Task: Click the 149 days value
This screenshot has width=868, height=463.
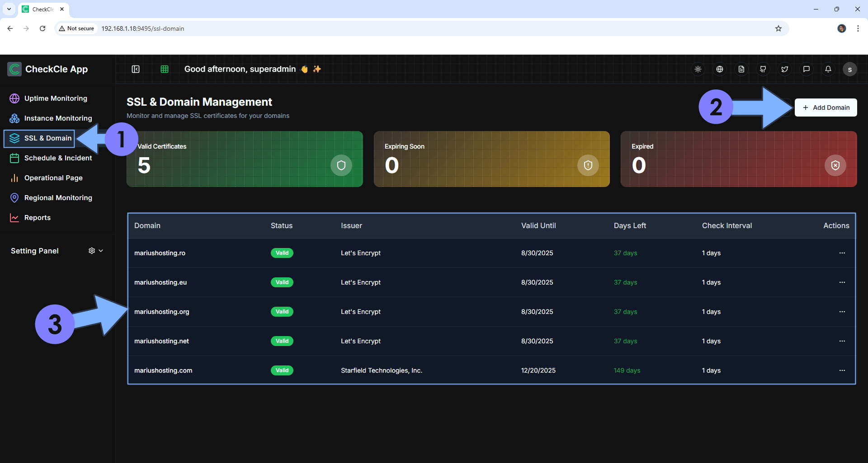Action: 627,370
